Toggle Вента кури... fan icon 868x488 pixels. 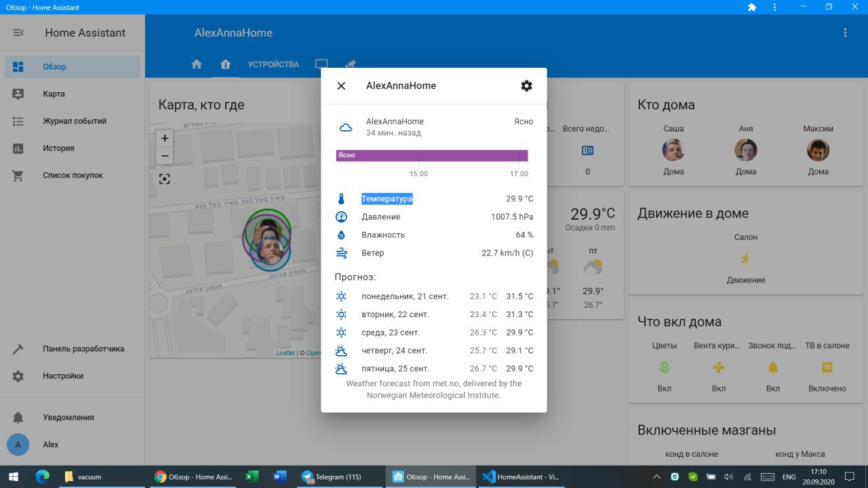coord(719,367)
